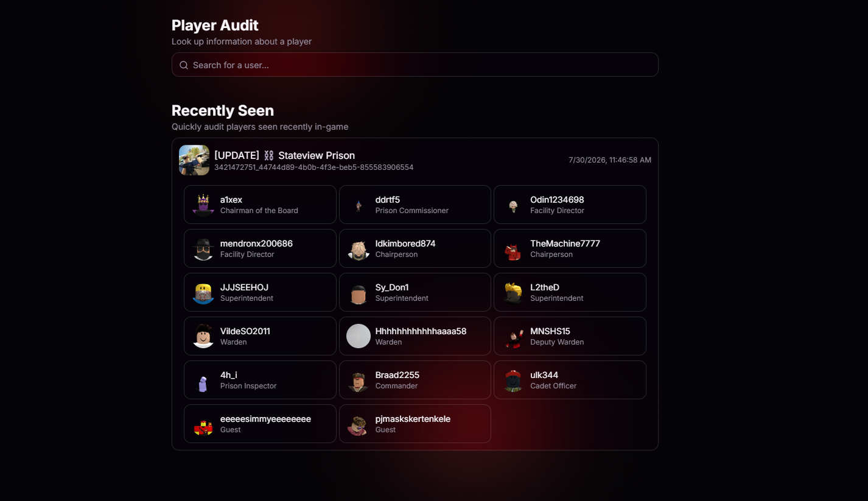Audit guest pjmaskskertenkele
The width and height of the screenshot is (868, 501).
click(x=415, y=424)
